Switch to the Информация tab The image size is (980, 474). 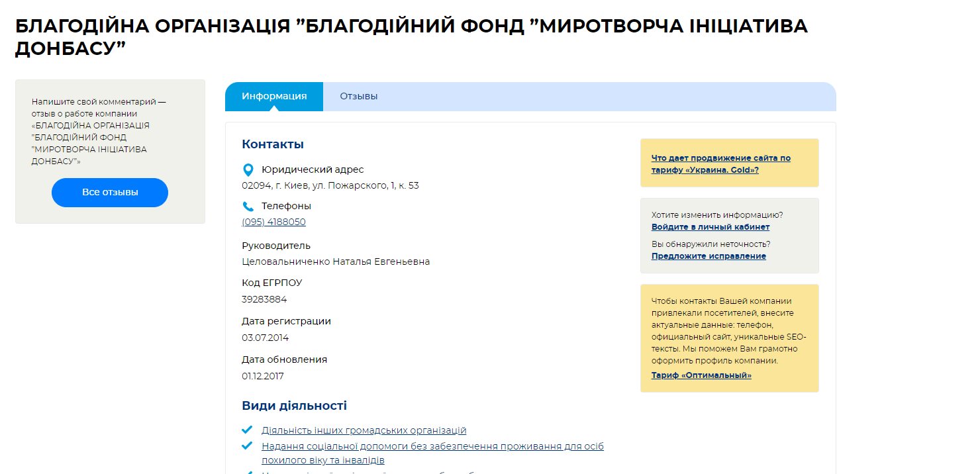[x=274, y=96]
